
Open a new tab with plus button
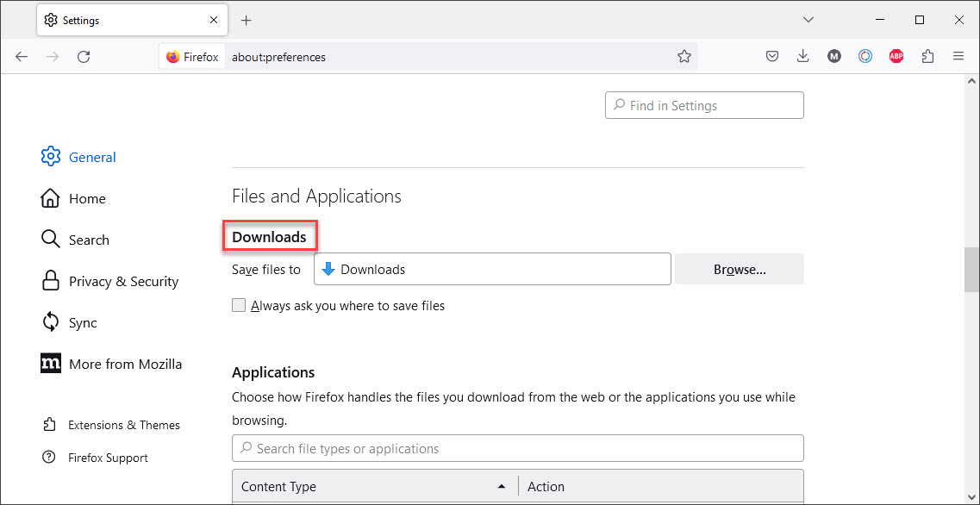click(x=247, y=20)
